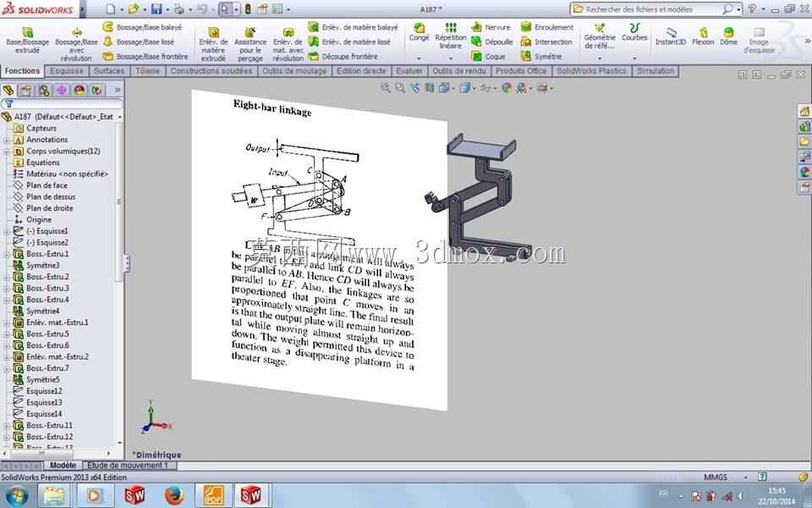Select Enlèv. de matière extrudé tool

click(x=213, y=45)
